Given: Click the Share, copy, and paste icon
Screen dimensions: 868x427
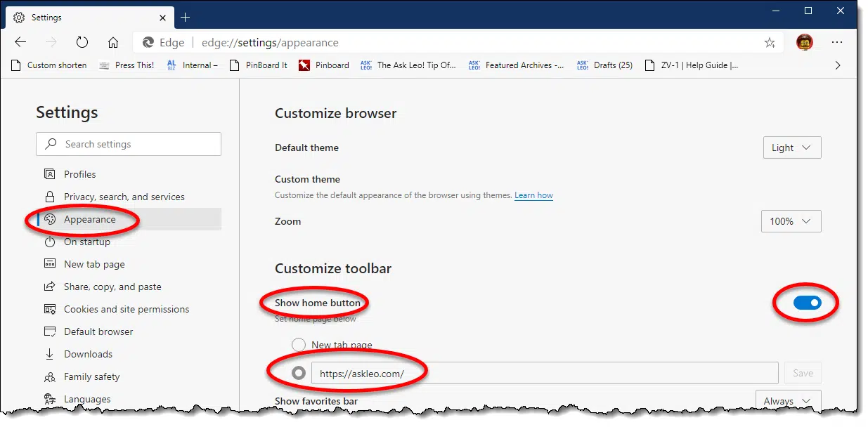Looking at the screenshot, I should coord(50,287).
